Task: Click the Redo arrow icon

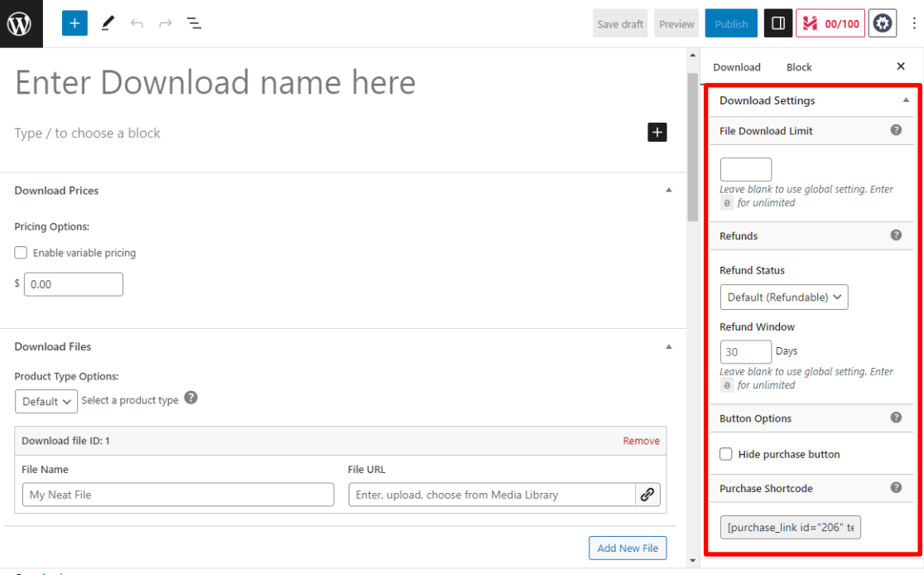Action: 165,23
